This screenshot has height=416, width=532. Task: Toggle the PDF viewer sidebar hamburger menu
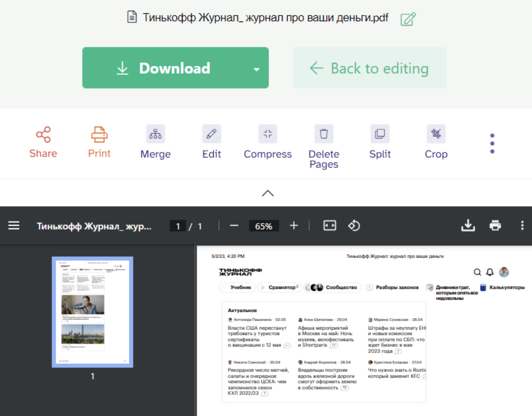[14, 226]
